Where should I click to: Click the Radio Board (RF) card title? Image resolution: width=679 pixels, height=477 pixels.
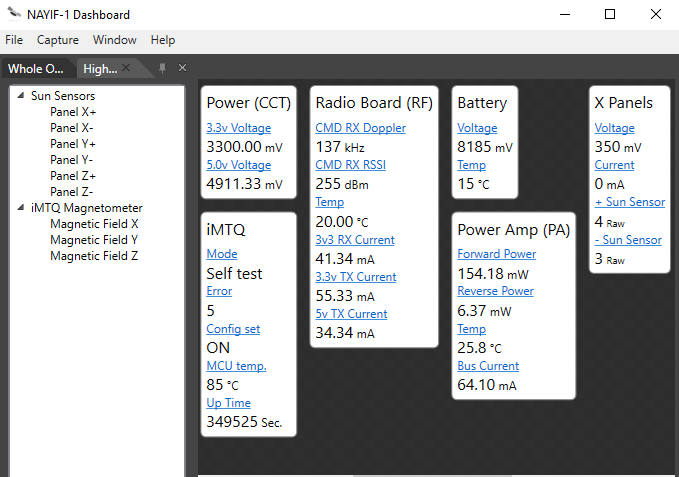coord(374,103)
